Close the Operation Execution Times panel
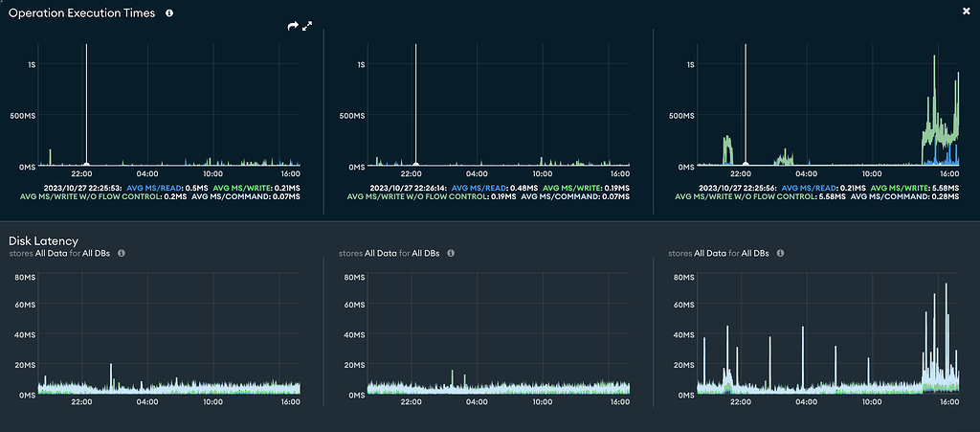 pyautogui.click(x=965, y=11)
